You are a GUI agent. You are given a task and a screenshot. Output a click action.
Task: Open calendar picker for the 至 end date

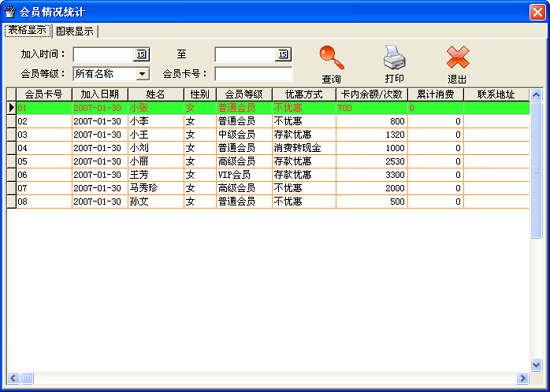[x=283, y=54]
